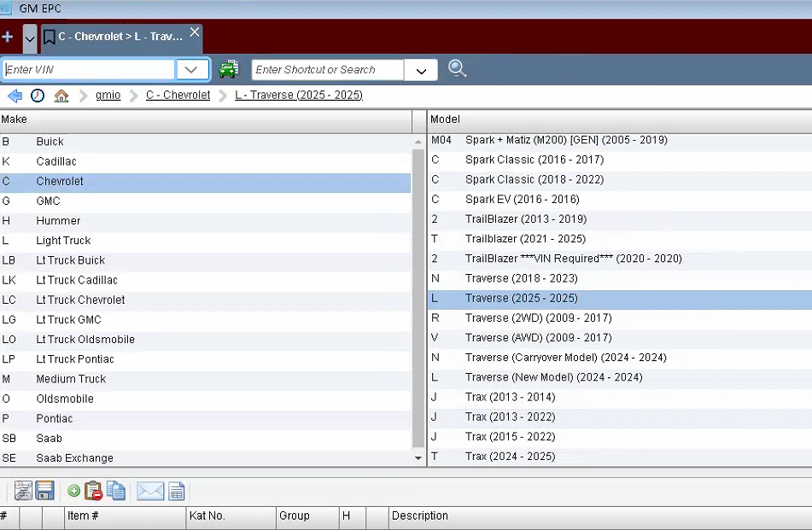This screenshot has height=530, width=812.
Task: Select the Oldsmobile make row
Action: pos(206,399)
